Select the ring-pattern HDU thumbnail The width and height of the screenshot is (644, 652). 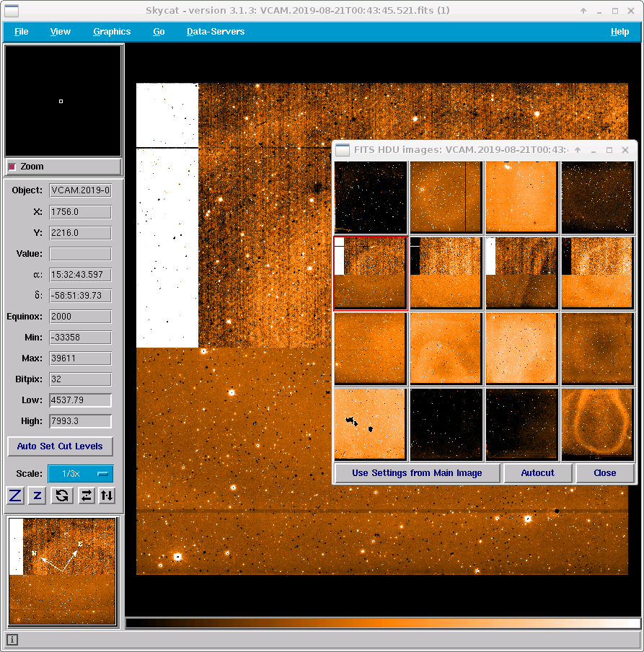pyautogui.click(x=597, y=424)
